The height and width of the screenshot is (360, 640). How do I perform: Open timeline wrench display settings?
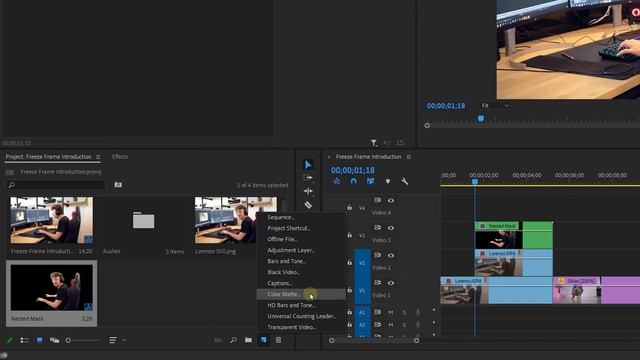pos(404,181)
